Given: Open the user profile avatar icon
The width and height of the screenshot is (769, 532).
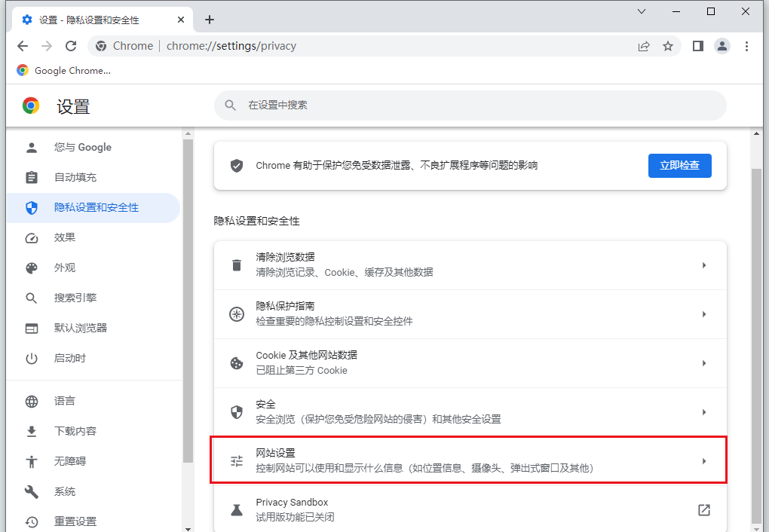Looking at the screenshot, I should click(x=722, y=46).
